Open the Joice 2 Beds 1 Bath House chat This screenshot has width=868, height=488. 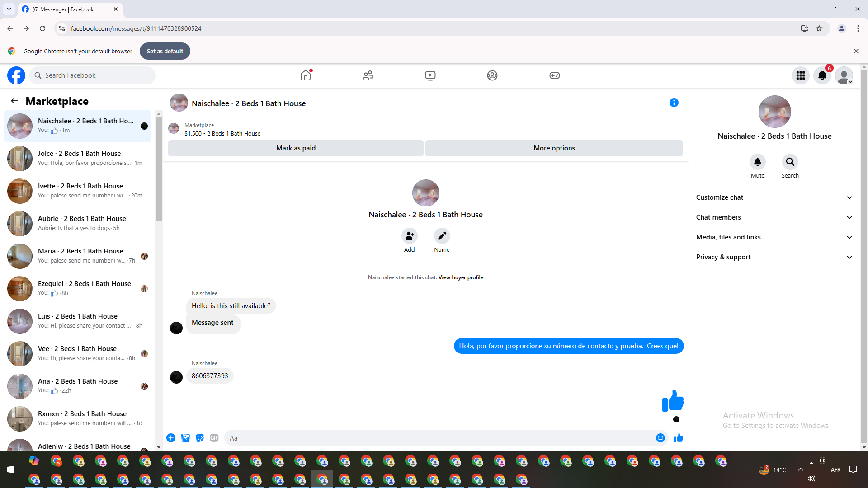point(78,159)
